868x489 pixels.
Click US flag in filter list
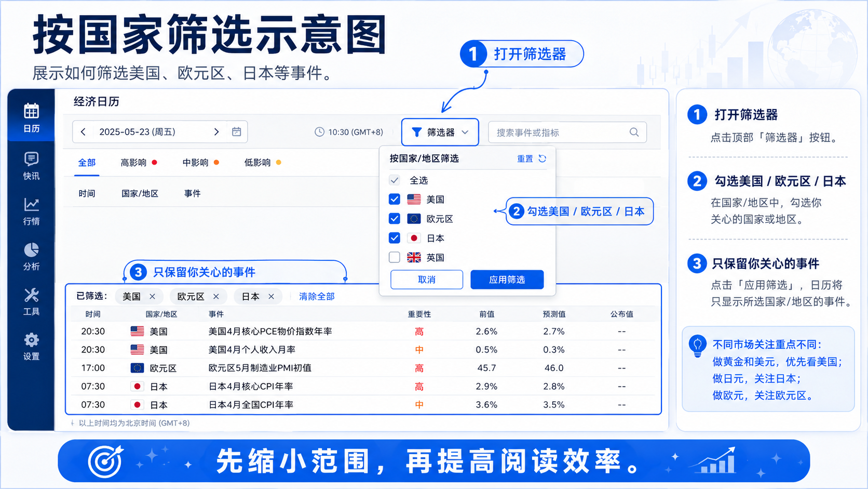[414, 199]
